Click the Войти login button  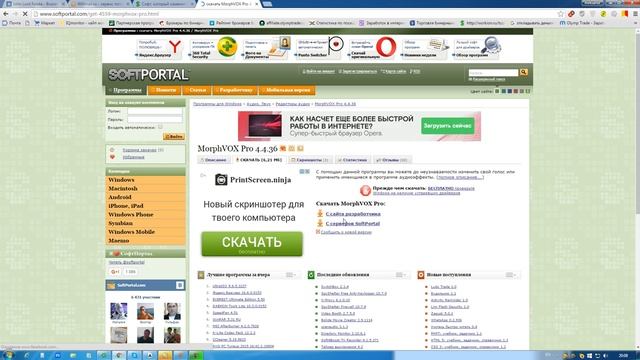[174, 136]
